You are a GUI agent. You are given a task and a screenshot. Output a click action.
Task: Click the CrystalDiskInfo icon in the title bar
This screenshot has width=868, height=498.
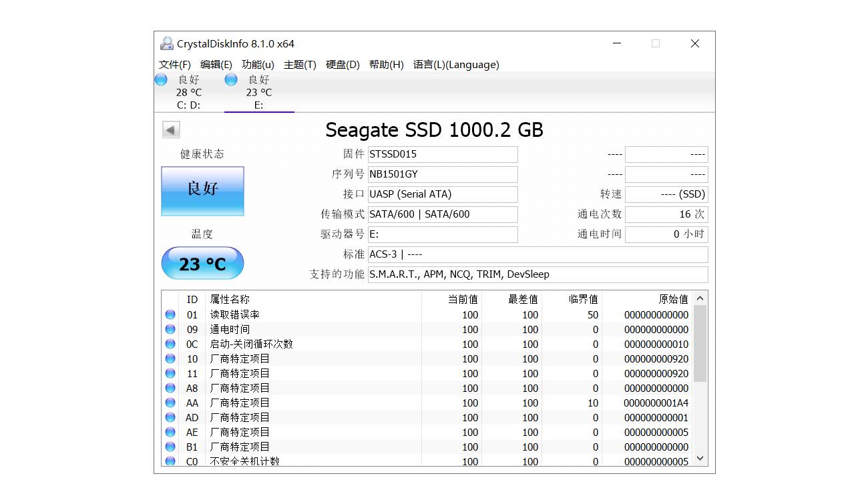[x=166, y=43]
